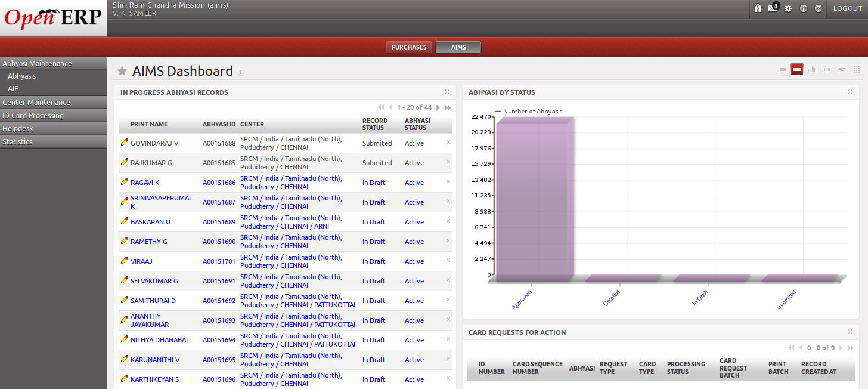Jump to last page of card requests
Image resolution: width=868 pixels, height=389 pixels.
[851, 347]
